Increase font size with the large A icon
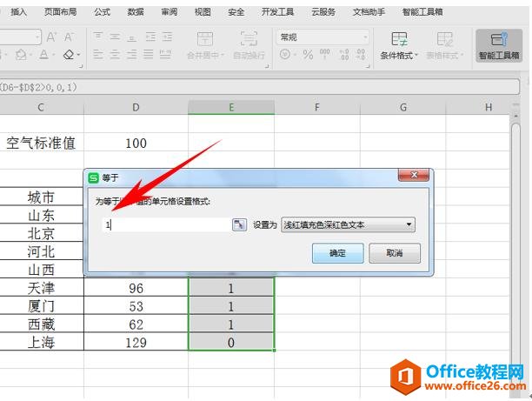This screenshot has height=401, width=532. point(51,37)
